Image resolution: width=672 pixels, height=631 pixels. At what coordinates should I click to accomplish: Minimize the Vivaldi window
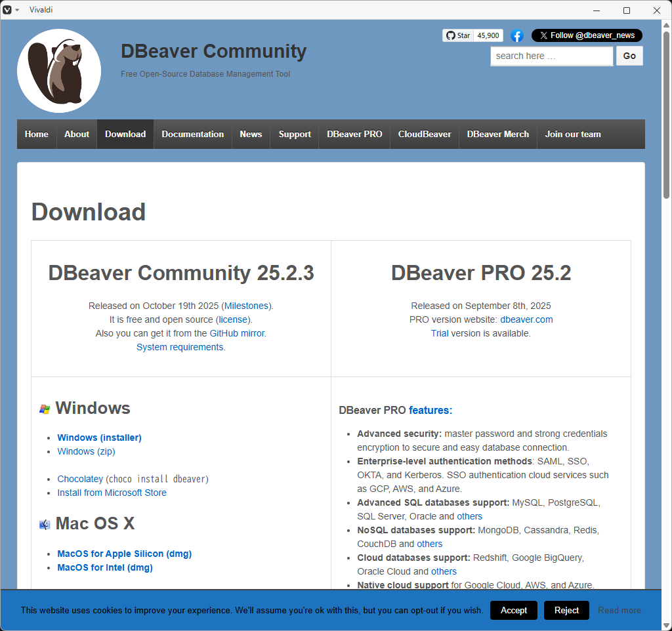coord(596,10)
